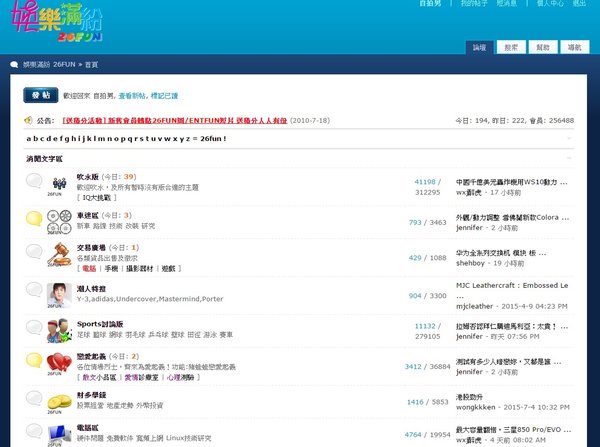Open the 財多學錢 gold coins icon
This screenshot has height=447, width=600.
tap(59, 404)
